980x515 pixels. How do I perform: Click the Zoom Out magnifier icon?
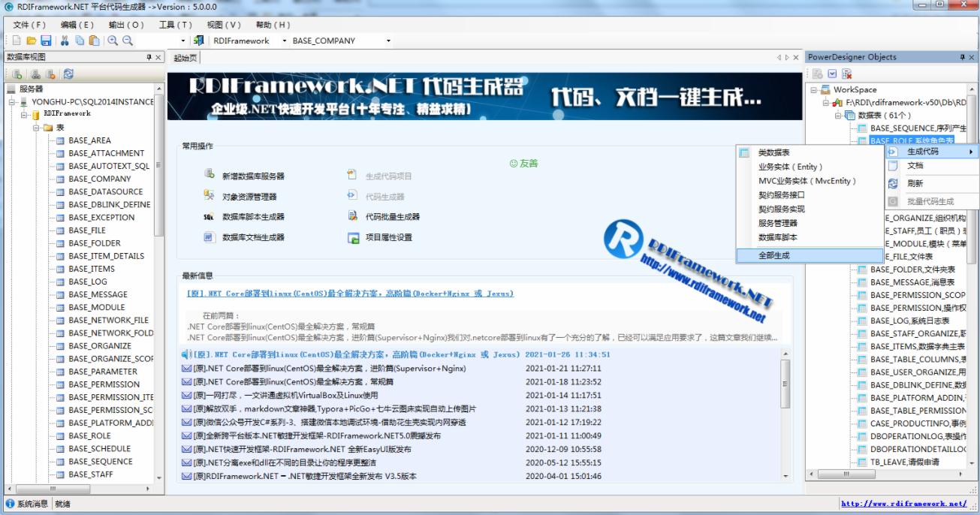[x=128, y=40]
